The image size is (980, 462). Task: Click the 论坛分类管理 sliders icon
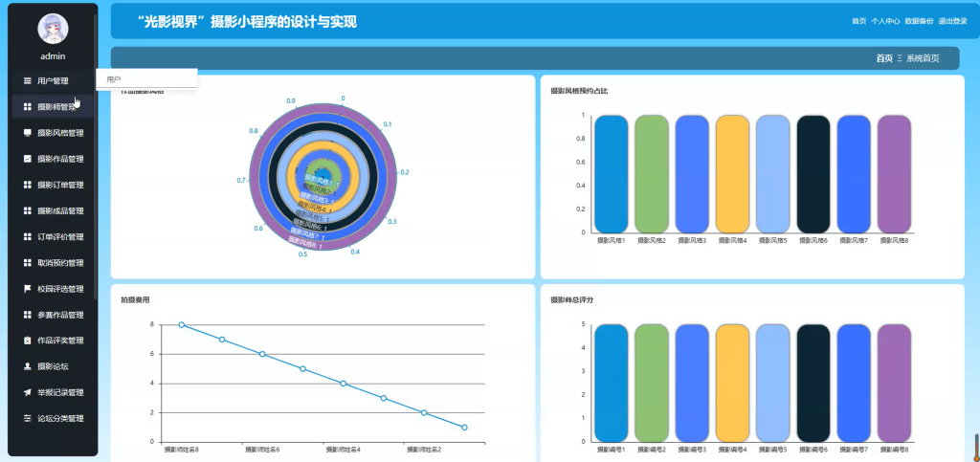[x=28, y=419]
